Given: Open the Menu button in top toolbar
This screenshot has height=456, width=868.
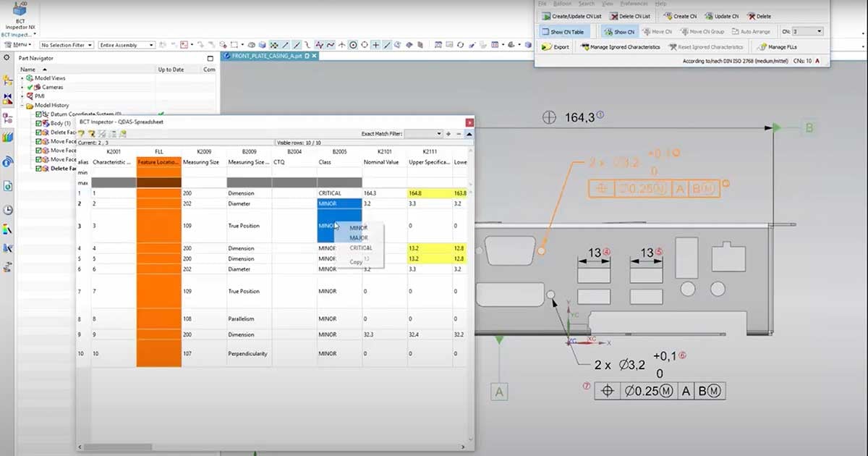Looking at the screenshot, I should 18,45.
